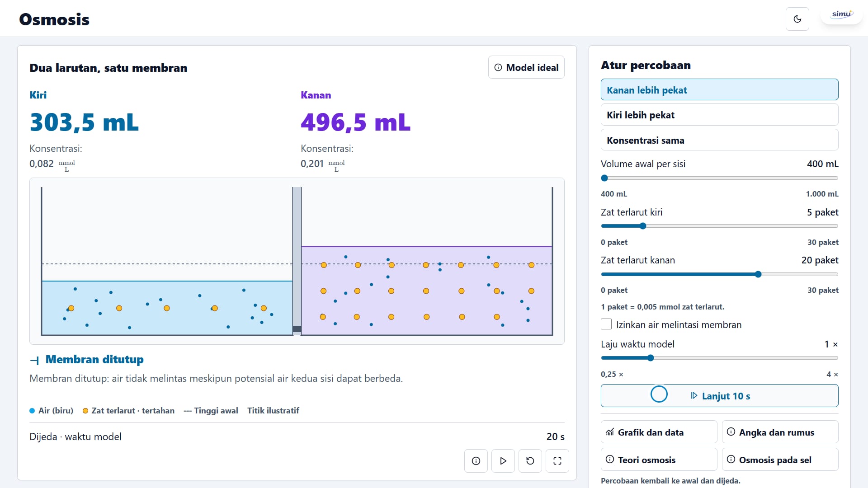Screen dimensions: 868x488
Task: Click the Membran ditutup status heading
Action: coord(94,360)
